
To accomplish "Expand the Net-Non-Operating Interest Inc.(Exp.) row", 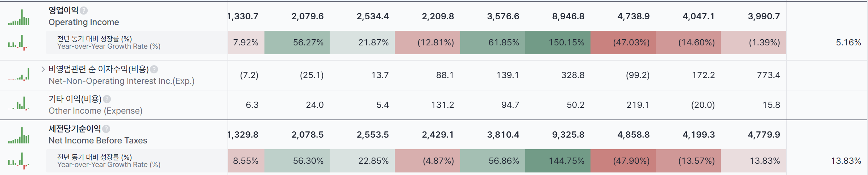I will (43, 69).
